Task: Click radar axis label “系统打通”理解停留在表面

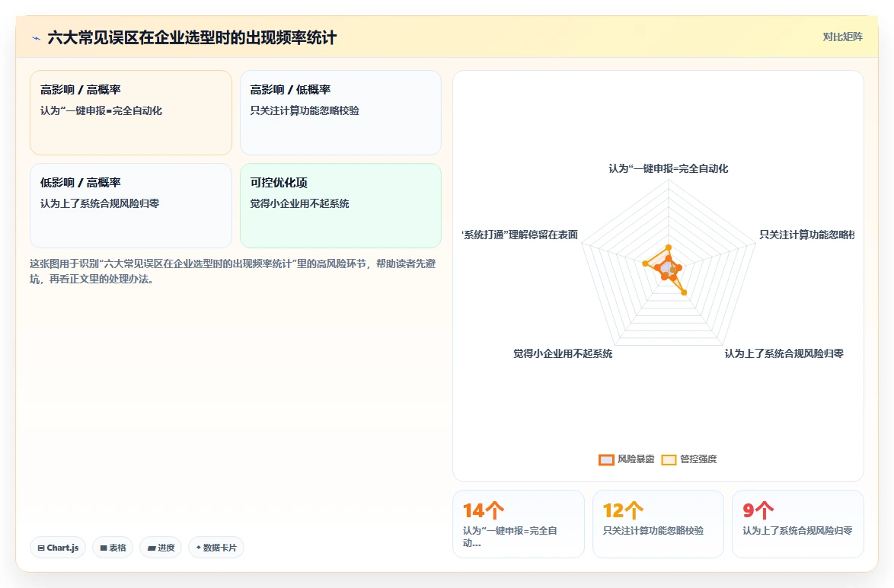Action: 520,235
